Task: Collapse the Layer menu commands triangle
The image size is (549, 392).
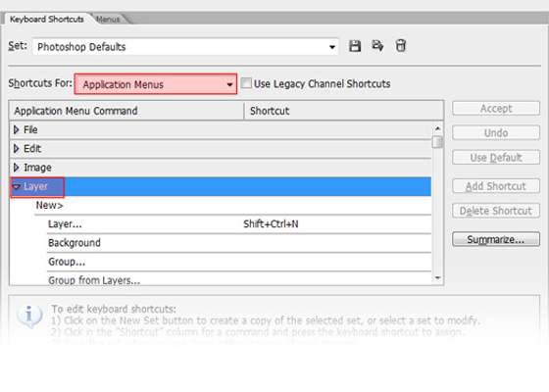Action: [x=16, y=186]
